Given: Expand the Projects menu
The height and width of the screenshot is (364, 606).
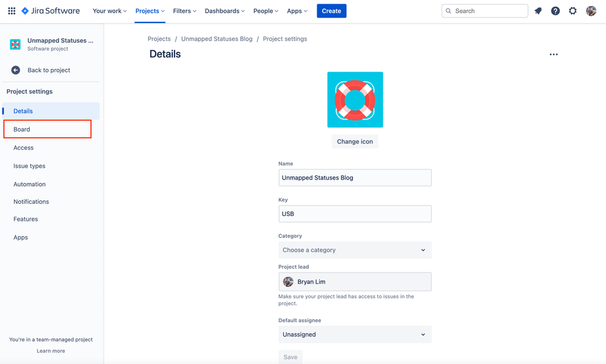Looking at the screenshot, I should pos(150,11).
